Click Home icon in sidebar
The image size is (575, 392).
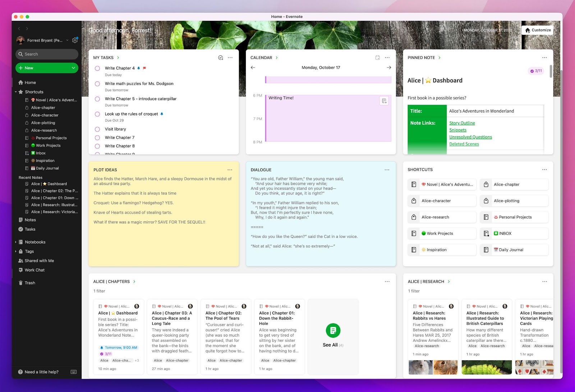pos(21,83)
